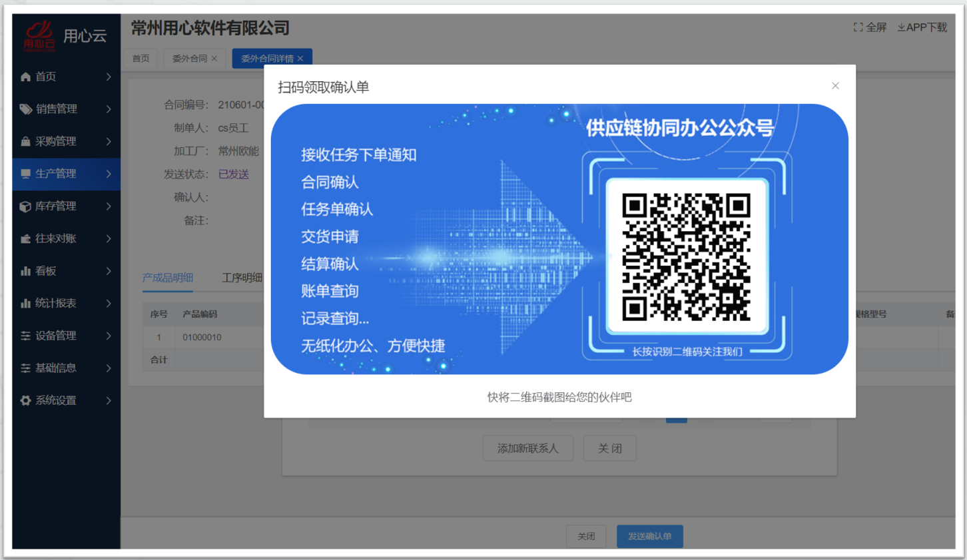Click the 无纸化办公、方便快捷 text
The image size is (967, 560).
[373, 346]
